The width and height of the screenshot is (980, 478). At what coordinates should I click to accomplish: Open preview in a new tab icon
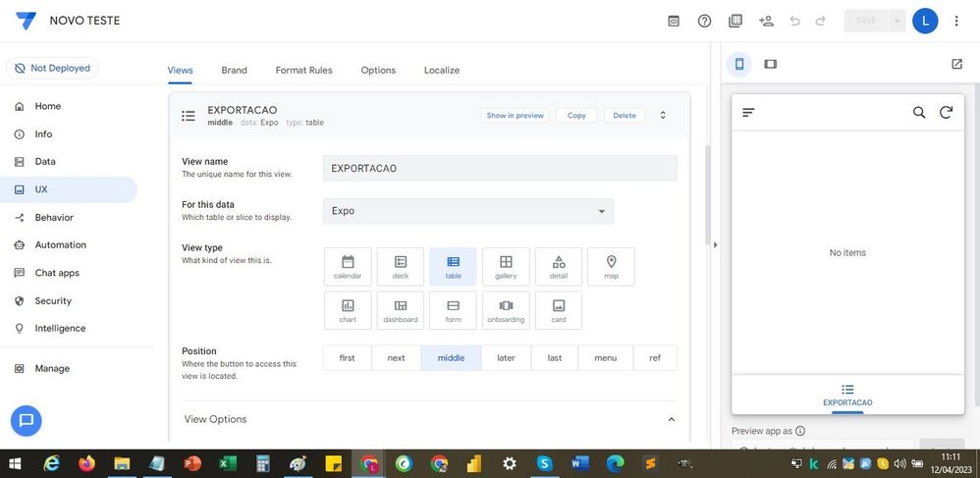pyautogui.click(x=956, y=64)
